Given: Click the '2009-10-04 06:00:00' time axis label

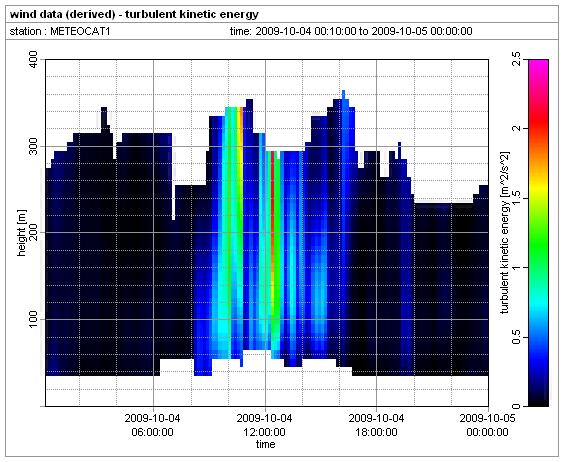Looking at the screenshot, I should [153, 425].
